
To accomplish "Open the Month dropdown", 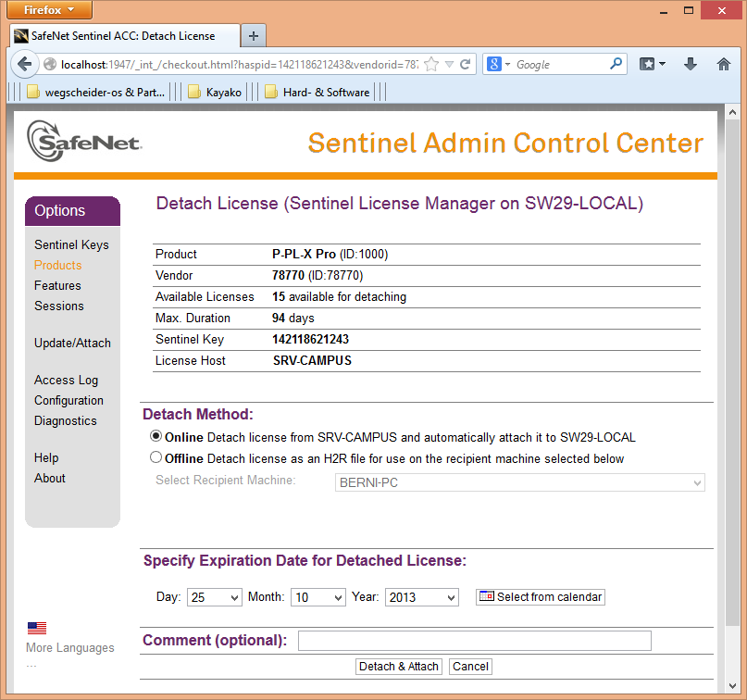I will click(318, 596).
